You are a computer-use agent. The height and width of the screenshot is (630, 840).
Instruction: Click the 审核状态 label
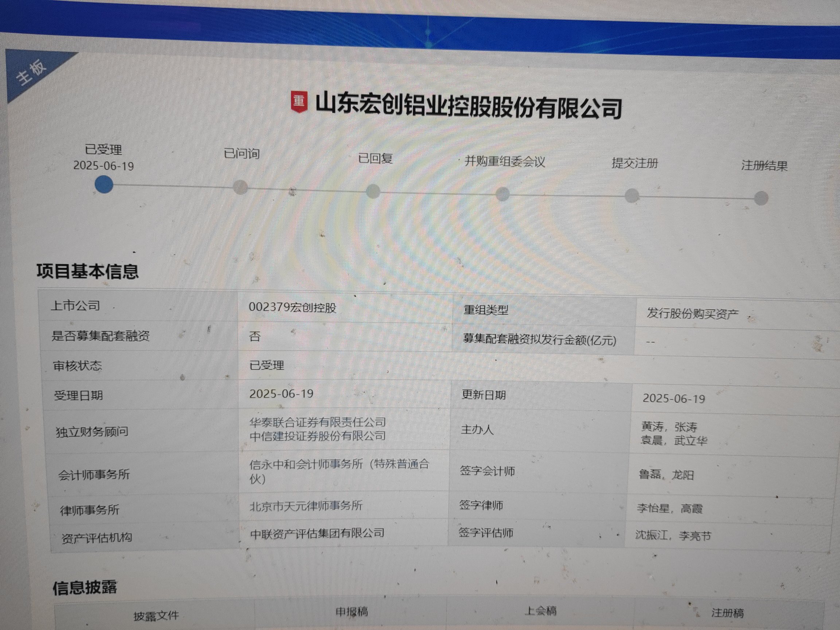[x=77, y=366]
